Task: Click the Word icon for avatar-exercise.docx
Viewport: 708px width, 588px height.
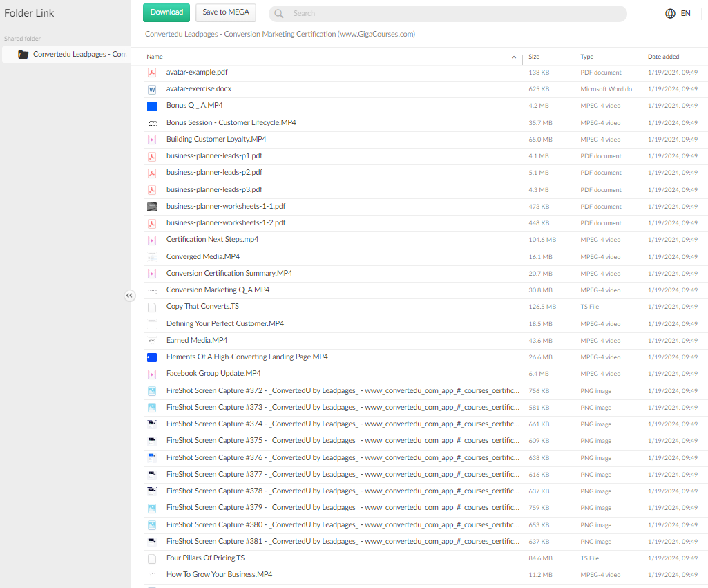Action: [152, 89]
